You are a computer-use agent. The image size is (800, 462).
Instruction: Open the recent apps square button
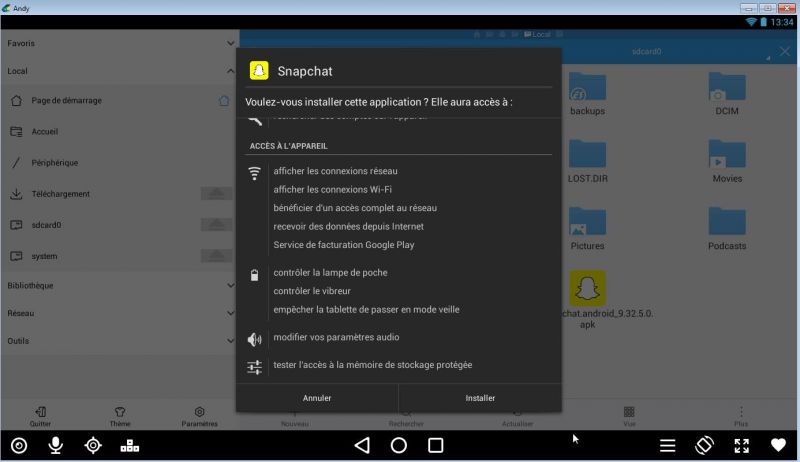click(435, 445)
